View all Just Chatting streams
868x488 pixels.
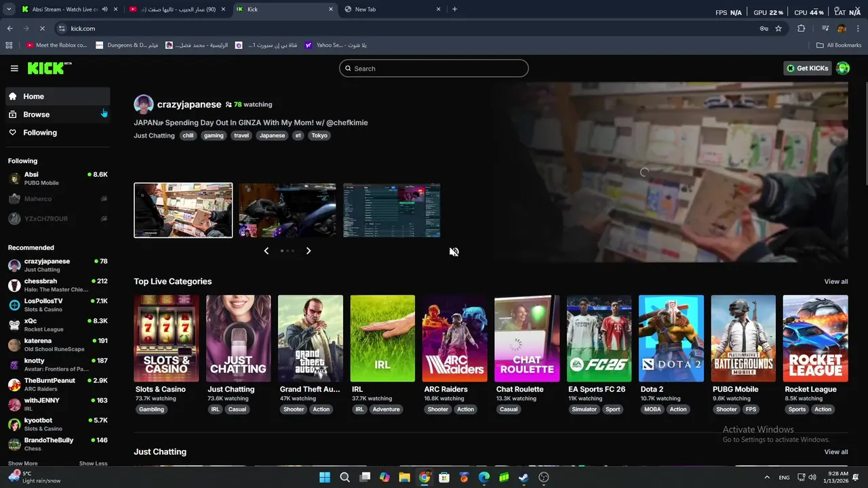tap(836, 452)
